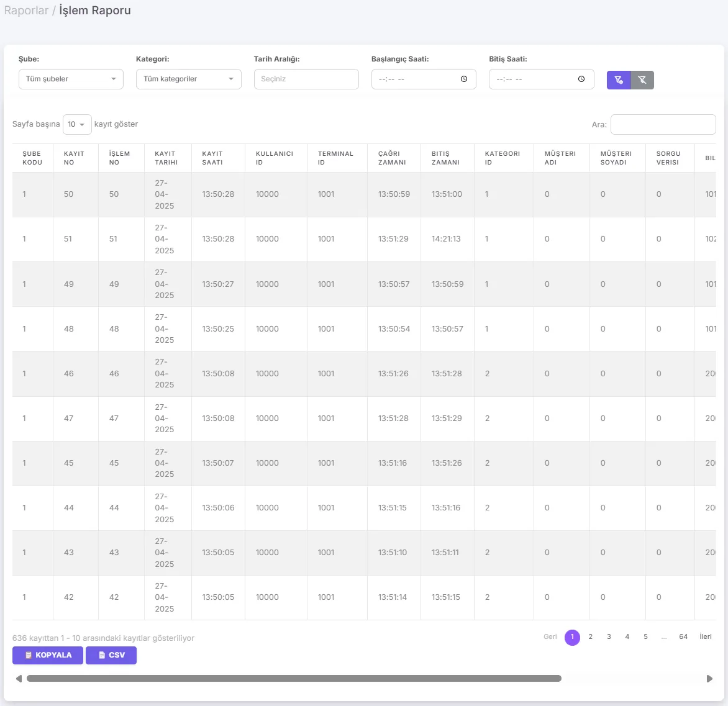Image resolution: width=728 pixels, height=706 pixels.
Task: Select current page 1 indicator
Action: pyautogui.click(x=573, y=637)
